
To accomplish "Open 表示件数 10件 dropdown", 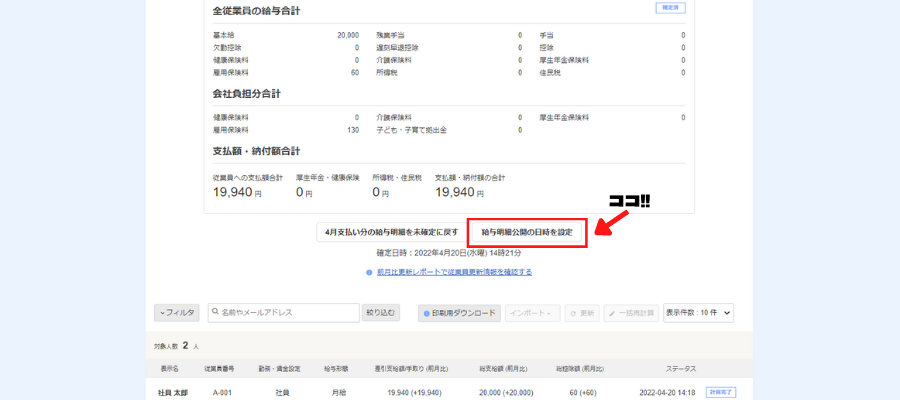I will point(698,313).
